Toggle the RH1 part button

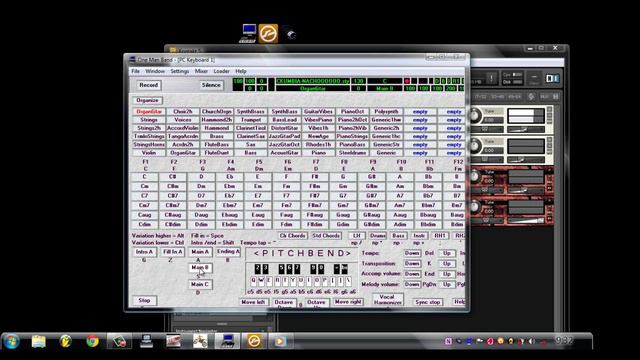[x=440, y=236]
